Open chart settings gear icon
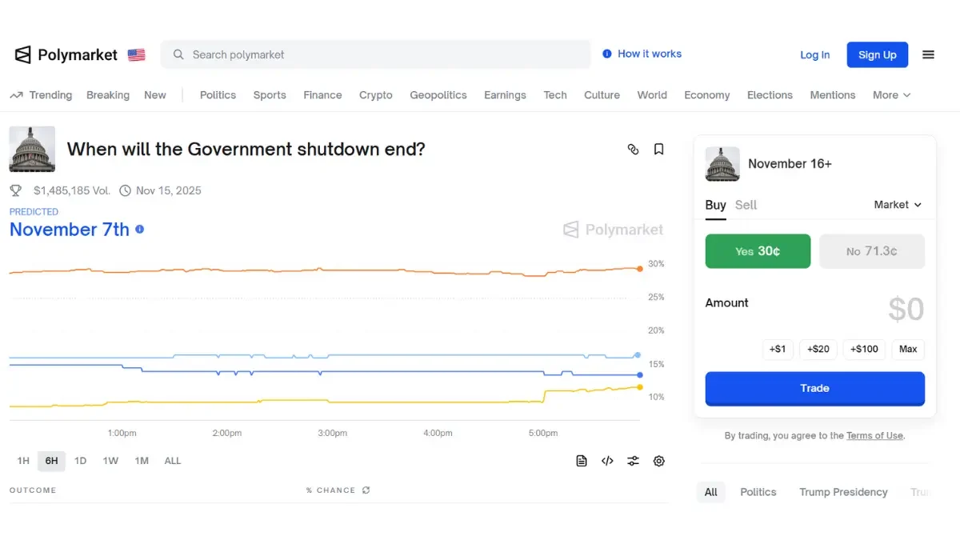960x560 pixels. [x=658, y=461]
